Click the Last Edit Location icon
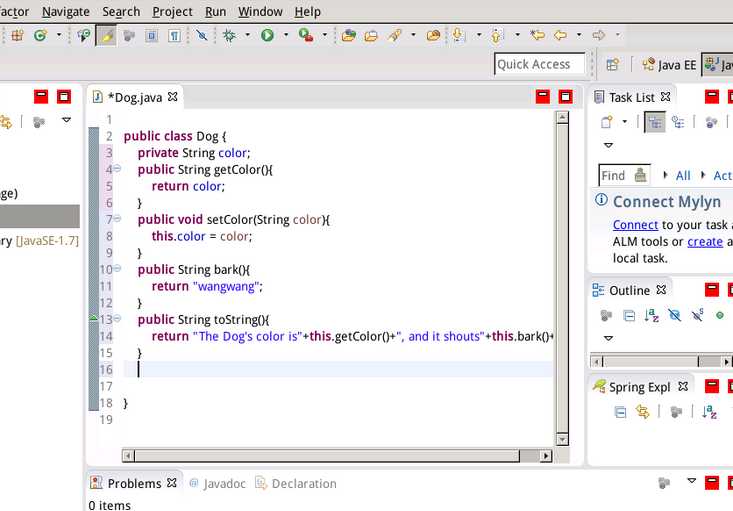Image resolution: width=733 pixels, height=511 pixels. coord(537,35)
